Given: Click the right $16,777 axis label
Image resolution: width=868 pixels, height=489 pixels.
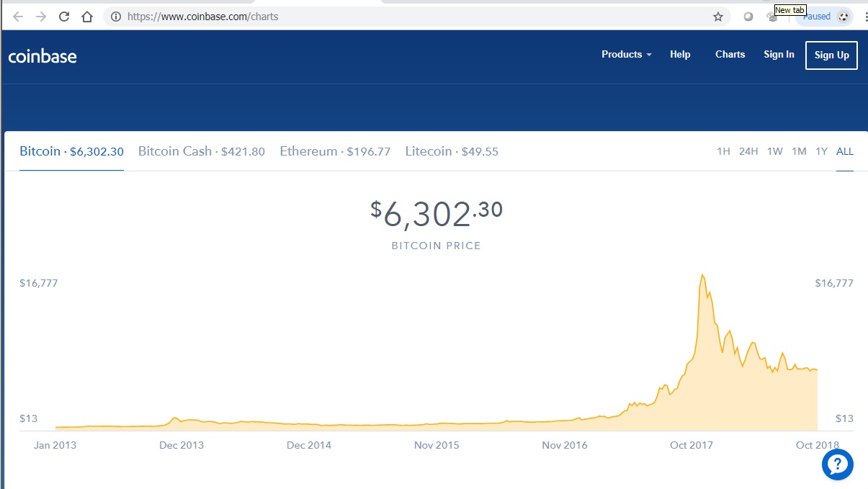Looking at the screenshot, I should coord(834,283).
